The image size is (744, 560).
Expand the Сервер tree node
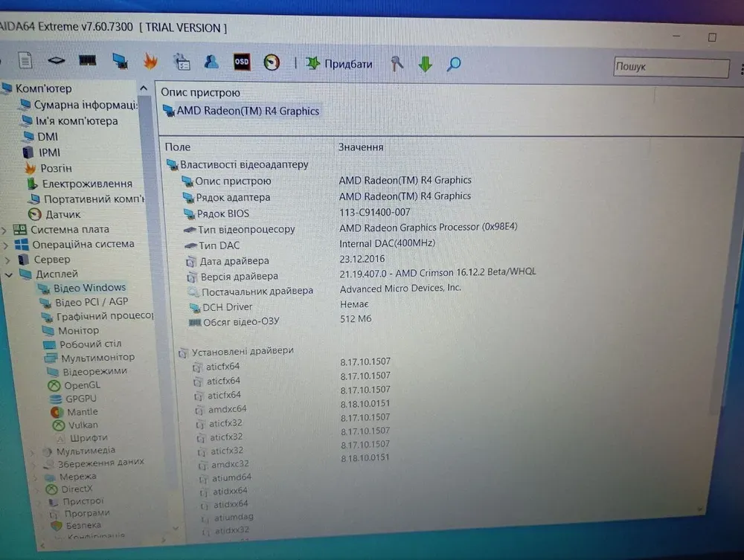(x=7, y=260)
